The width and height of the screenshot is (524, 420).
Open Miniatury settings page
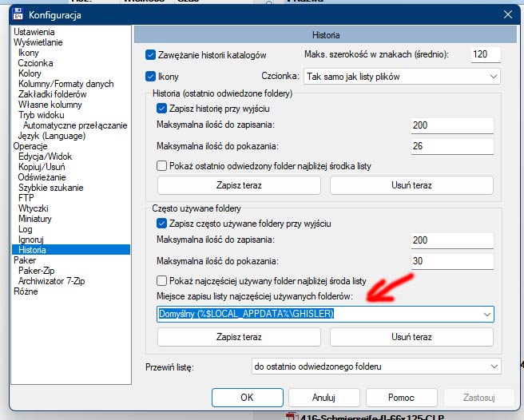coord(35,219)
